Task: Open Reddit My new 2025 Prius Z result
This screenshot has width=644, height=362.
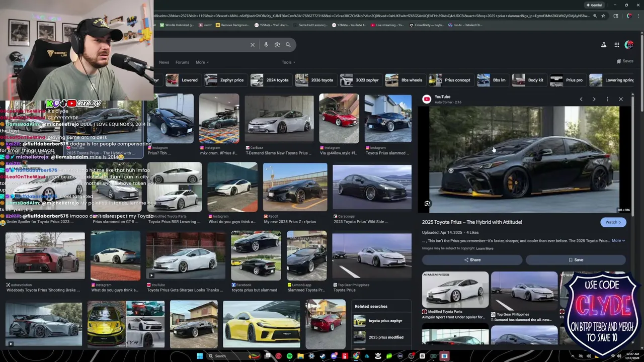Action: (x=295, y=194)
